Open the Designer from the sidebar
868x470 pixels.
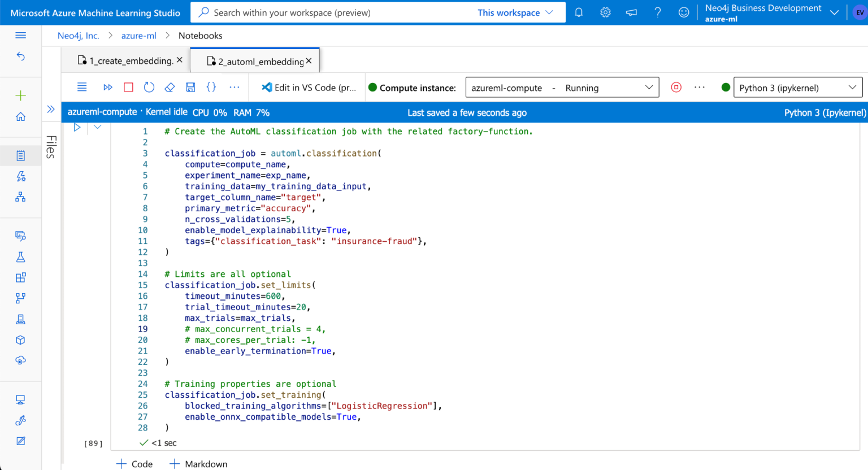point(21,197)
